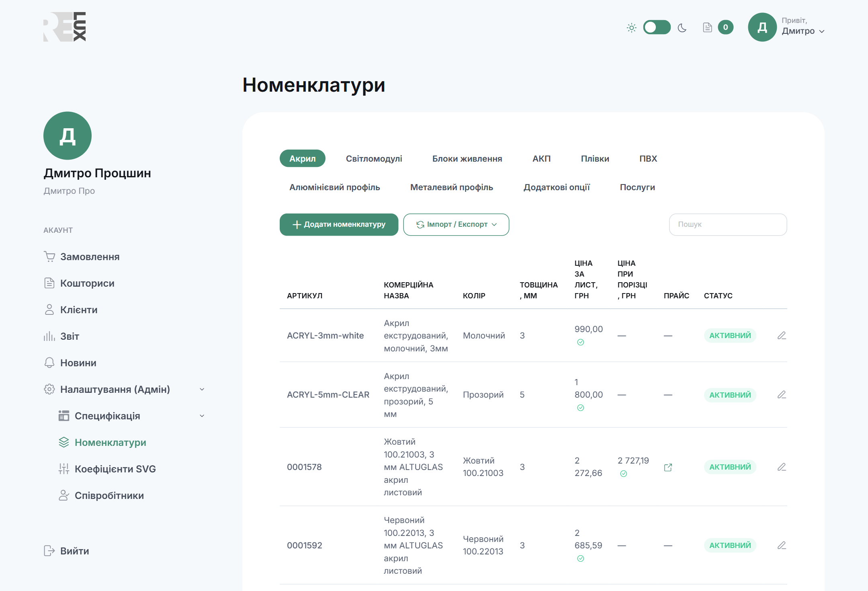Viewport: 868px width, 591px height.
Task: Click the header avatar with letter Д
Action: point(762,27)
